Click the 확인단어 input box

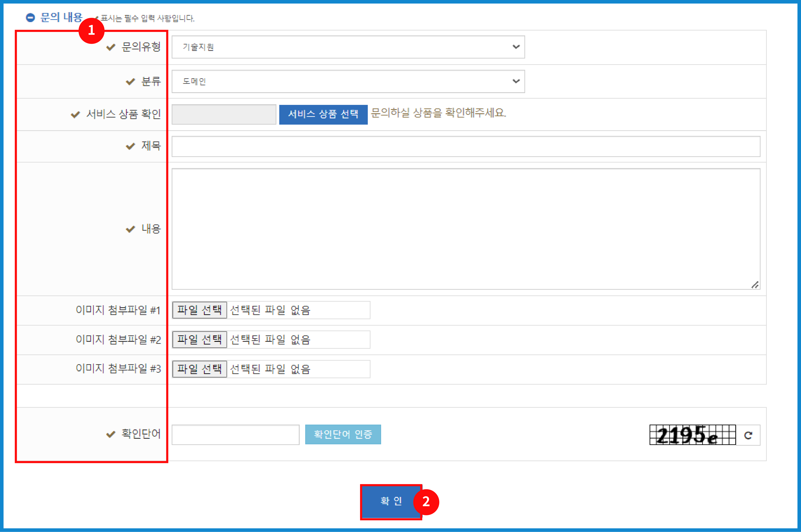[235, 435]
